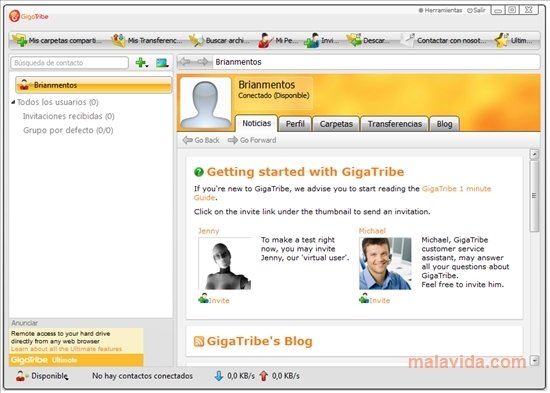Image resolution: width=550 pixels, height=393 pixels.
Task: Open Mis carpetas compartidas toolbar item
Action: point(57,40)
